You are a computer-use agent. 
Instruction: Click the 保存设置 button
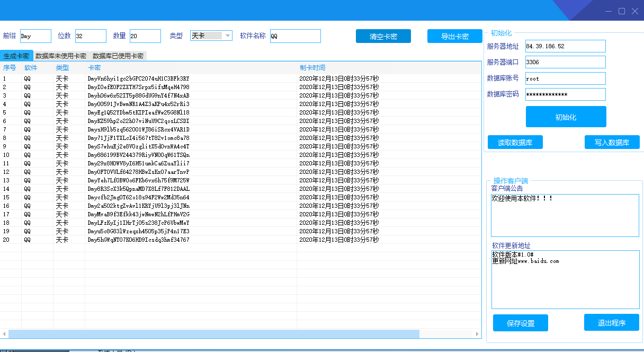pos(520,322)
